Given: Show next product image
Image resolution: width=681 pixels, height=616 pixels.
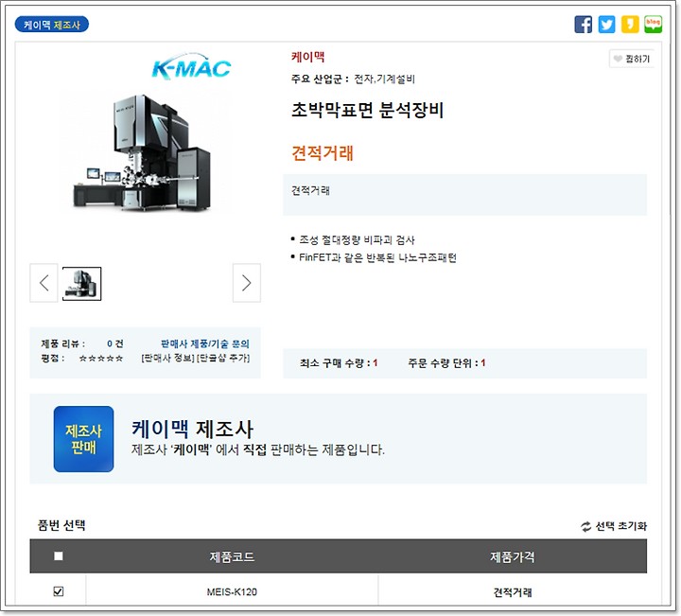Looking at the screenshot, I should tap(246, 283).
